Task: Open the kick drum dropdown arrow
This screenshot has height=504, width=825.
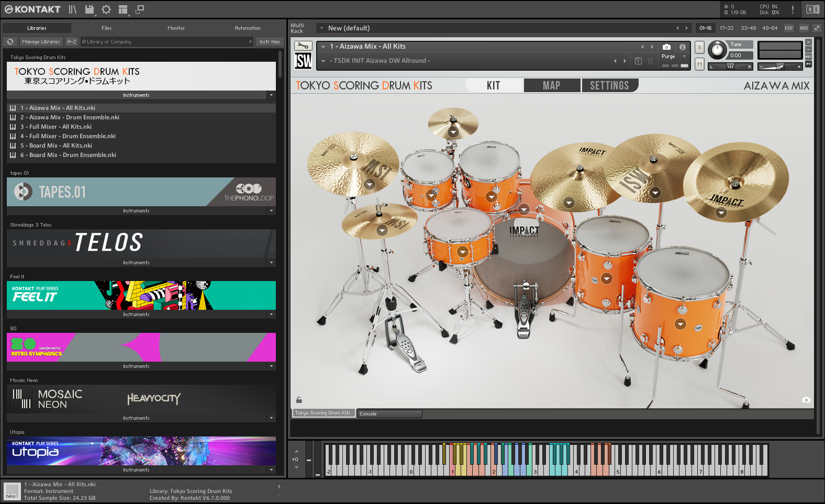Action: point(524,210)
